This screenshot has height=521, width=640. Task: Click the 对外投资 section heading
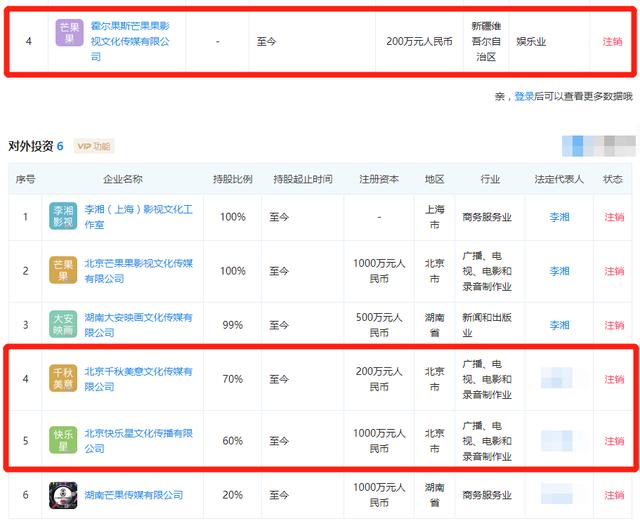click(x=30, y=146)
